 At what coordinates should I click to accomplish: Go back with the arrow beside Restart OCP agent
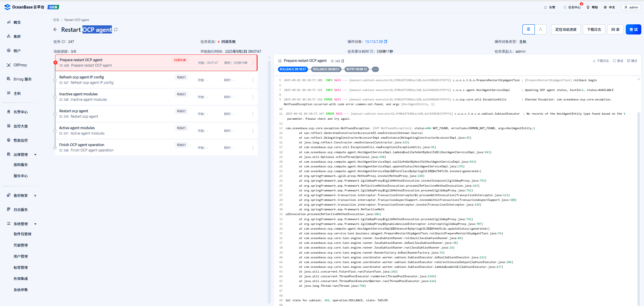coord(55,30)
